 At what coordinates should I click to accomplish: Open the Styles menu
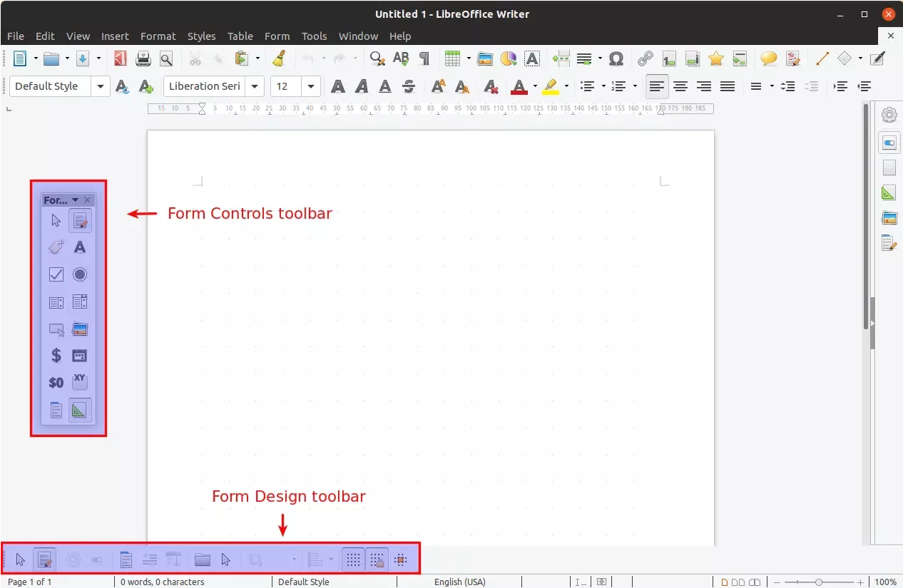[201, 36]
